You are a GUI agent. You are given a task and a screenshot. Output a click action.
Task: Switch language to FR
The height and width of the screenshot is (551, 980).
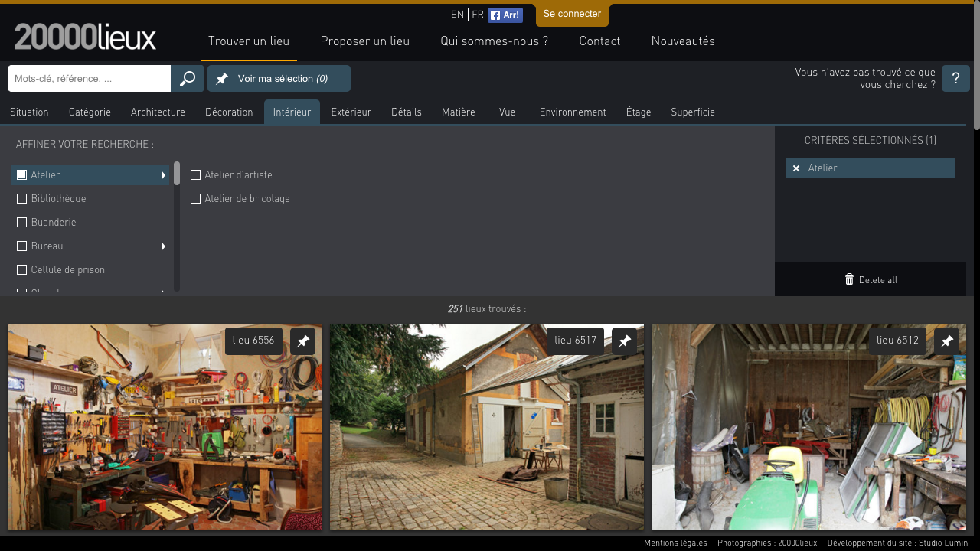pyautogui.click(x=478, y=15)
